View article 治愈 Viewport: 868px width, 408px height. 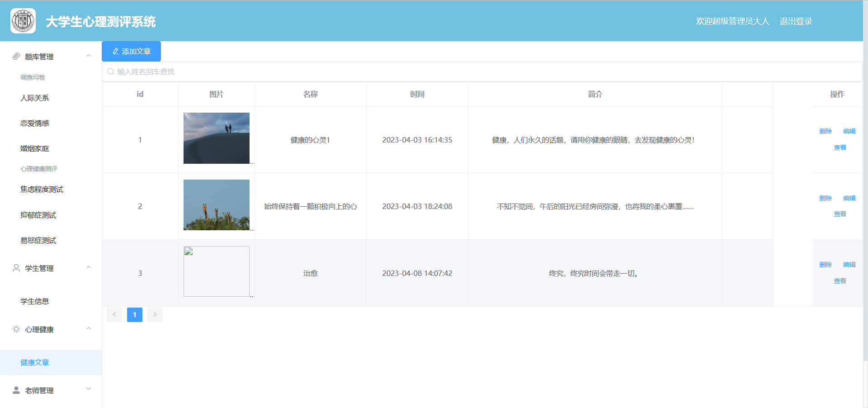(840, 281)
